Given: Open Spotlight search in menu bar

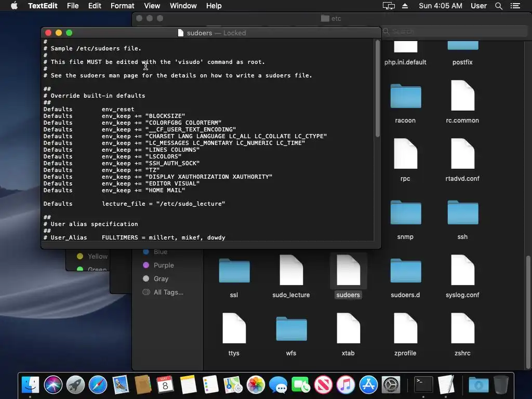Looking at the screenshot, I should pos(498,6).
